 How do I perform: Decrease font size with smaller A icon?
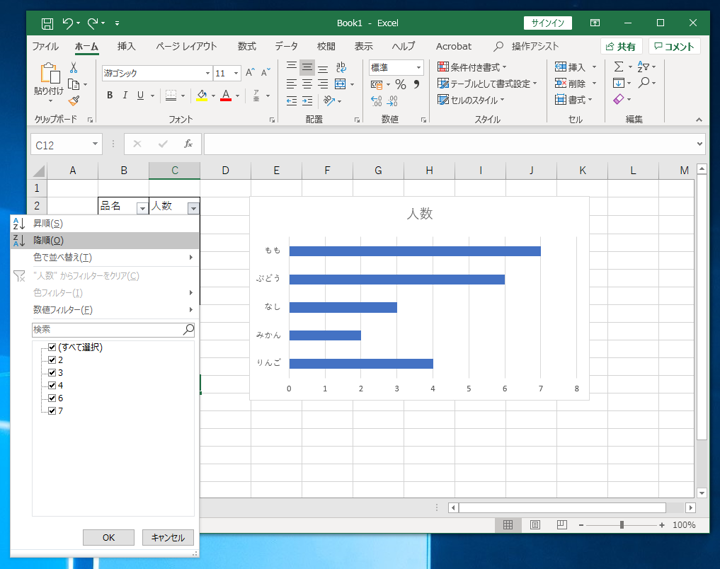click(265, 73)
